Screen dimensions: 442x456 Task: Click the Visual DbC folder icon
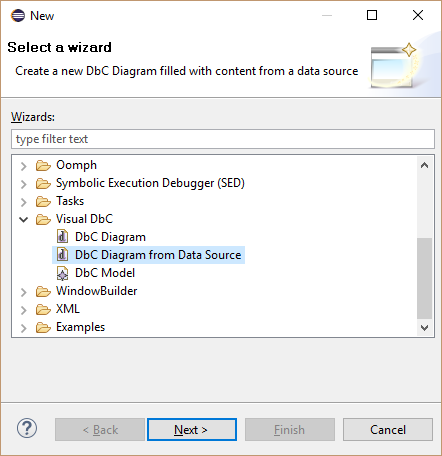pyautogui.click(x=43, y=219)
